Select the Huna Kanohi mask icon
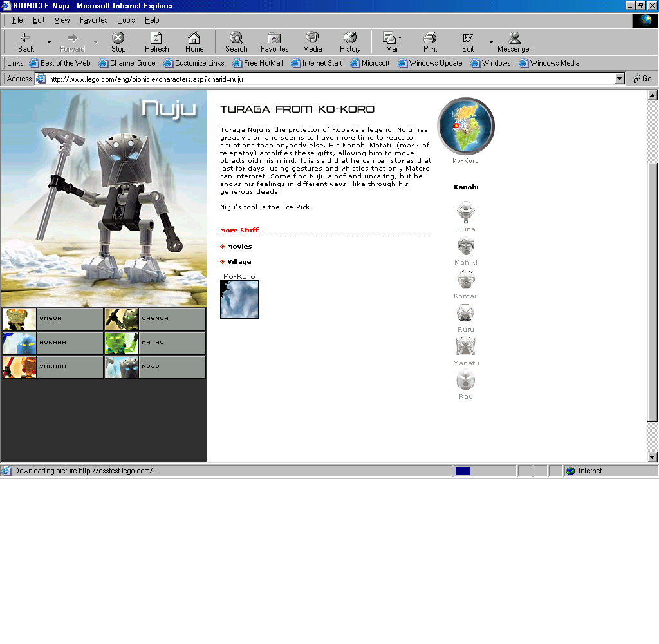 click(466, 211)
